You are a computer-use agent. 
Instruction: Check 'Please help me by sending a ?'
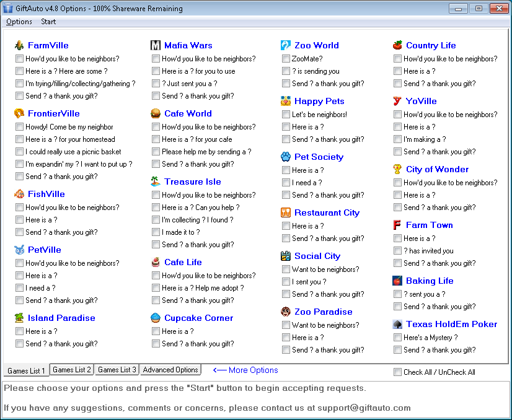(x=156, y=151)
